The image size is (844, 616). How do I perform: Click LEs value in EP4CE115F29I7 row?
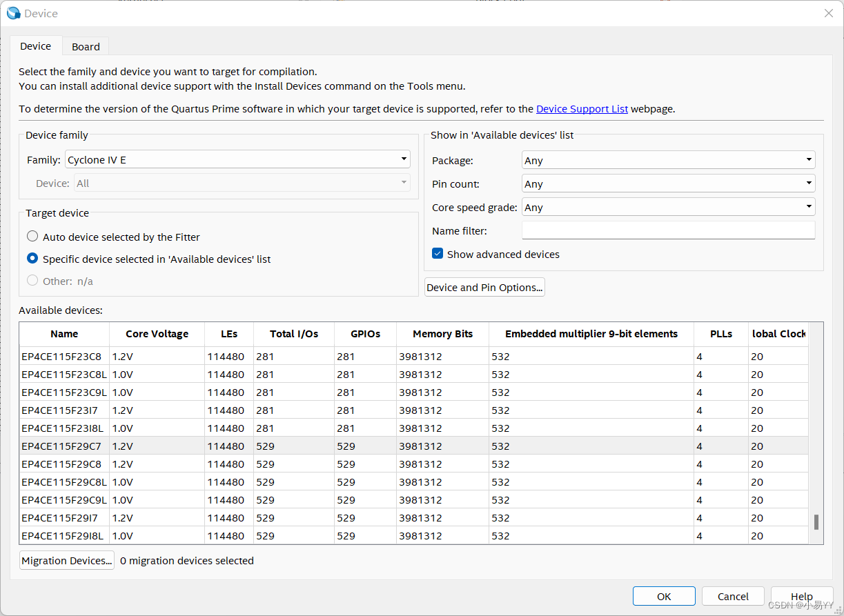tap(229, 518)
